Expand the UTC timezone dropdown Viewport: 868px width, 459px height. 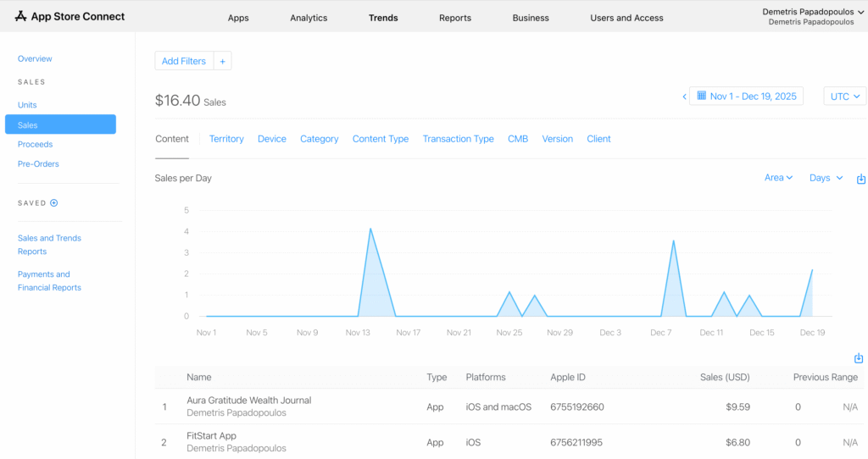[x=844, y=97]
